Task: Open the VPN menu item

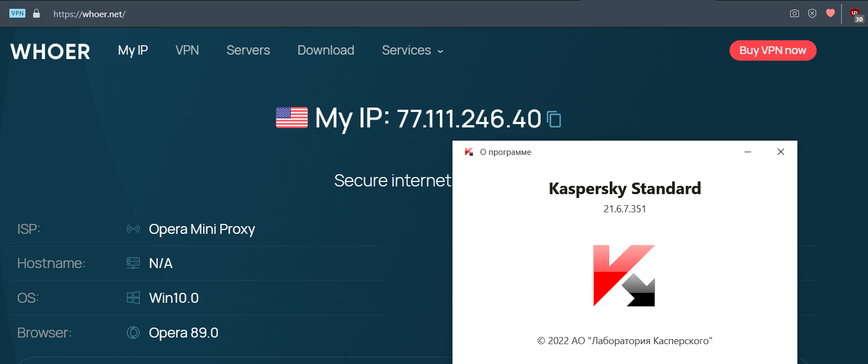Action: (x=187, y=50)
